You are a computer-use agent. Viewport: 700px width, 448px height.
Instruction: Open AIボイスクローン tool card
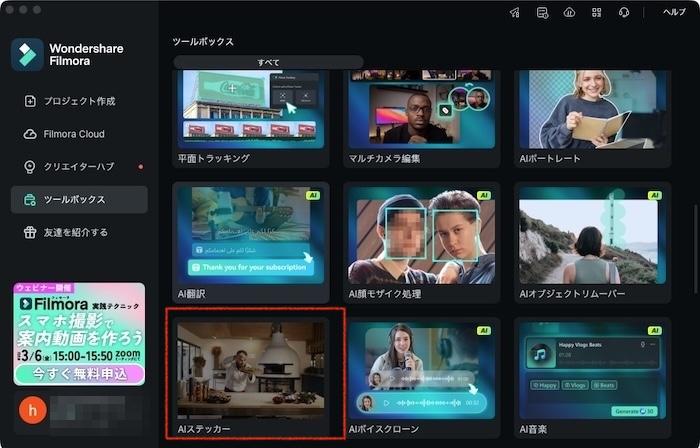point(422,377)
